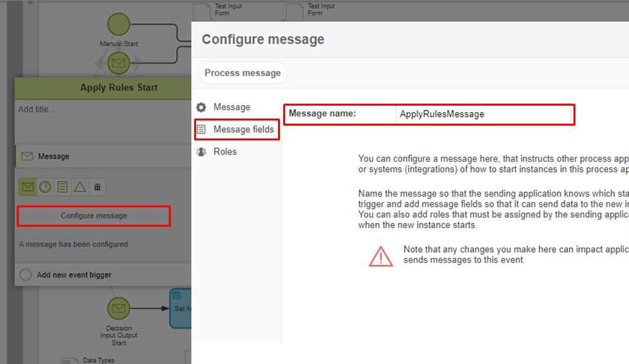
Task: Select the form trigger document icon
Action: [62, 187]
